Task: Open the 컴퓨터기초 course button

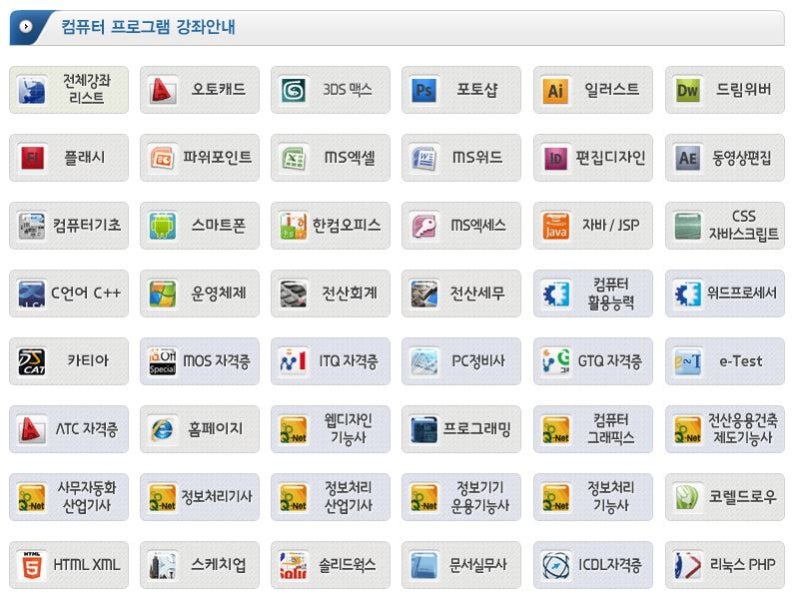Action: click(x=69, y=226)
